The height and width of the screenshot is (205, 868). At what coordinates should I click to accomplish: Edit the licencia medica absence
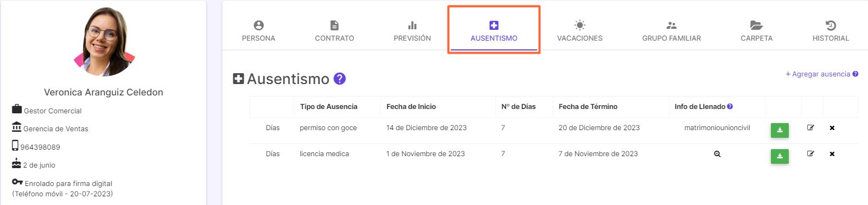[x=810, y=154]
